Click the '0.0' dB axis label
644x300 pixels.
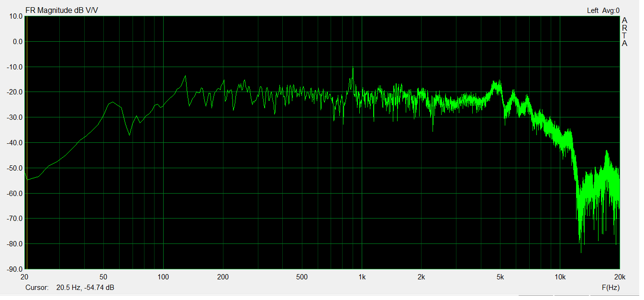click(18, 42)
